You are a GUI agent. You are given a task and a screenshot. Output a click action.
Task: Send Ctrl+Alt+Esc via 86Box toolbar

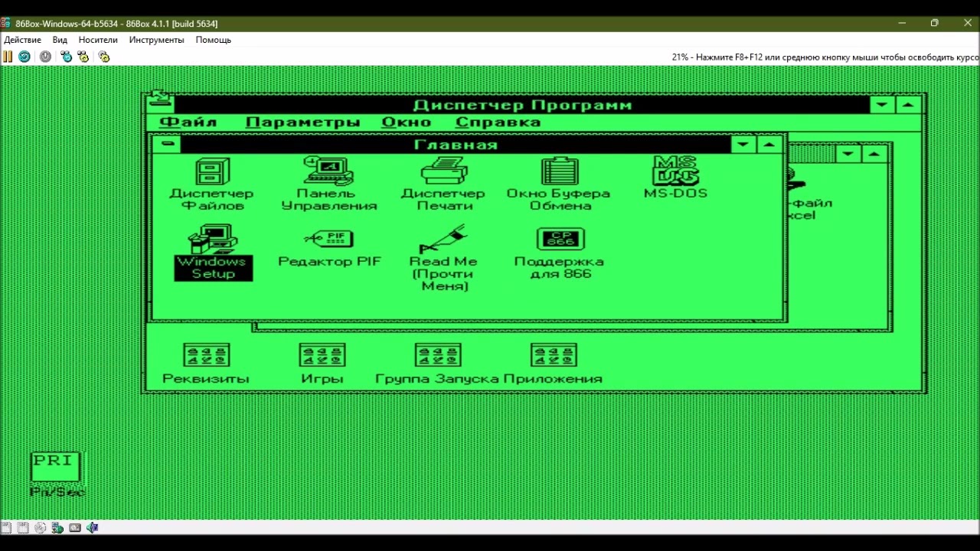(83, 57)
